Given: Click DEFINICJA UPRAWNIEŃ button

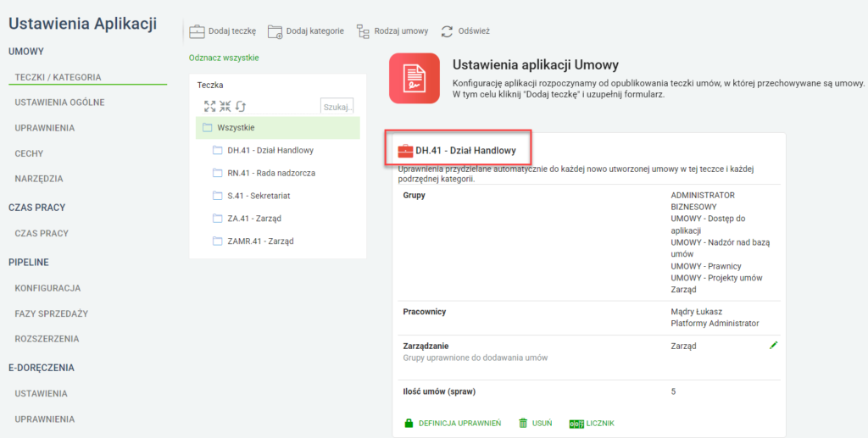Looking at the screenshot, I should tap(460, 424).
